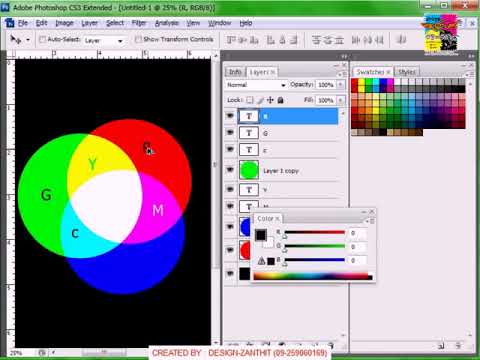This screenshot has height=360, width=480.
Task: Hide the blue circle layer
Action: pos(230,227)
